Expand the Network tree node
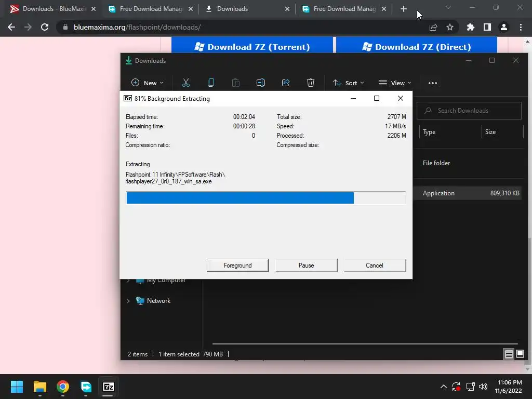Viewport: 532px width, 399px height. click(x=128, y=301)
